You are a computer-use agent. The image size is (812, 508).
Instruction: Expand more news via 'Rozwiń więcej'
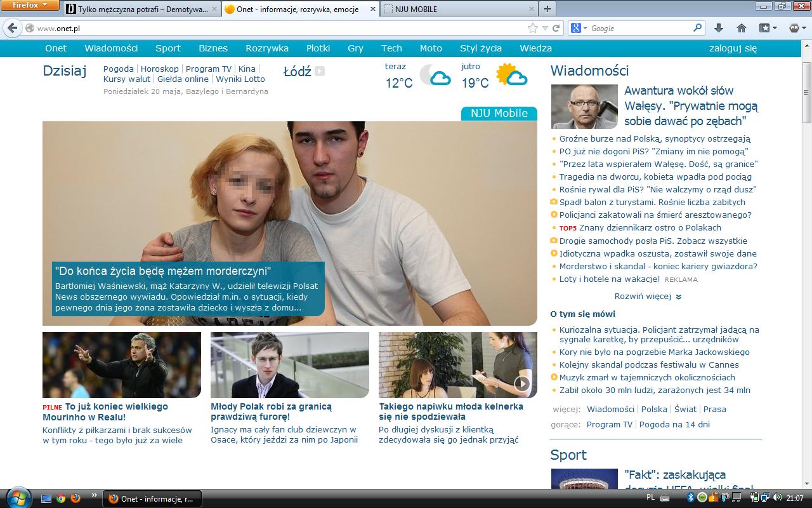tap(647, 297)
